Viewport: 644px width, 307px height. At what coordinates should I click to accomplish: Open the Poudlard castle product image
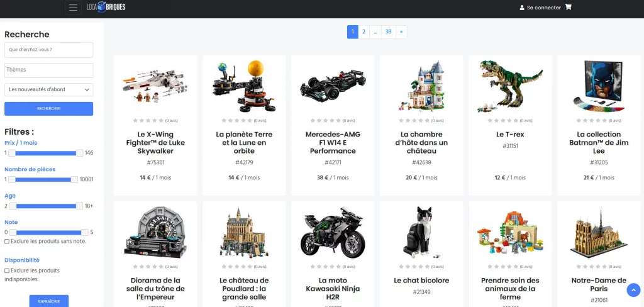pos(244,232)
